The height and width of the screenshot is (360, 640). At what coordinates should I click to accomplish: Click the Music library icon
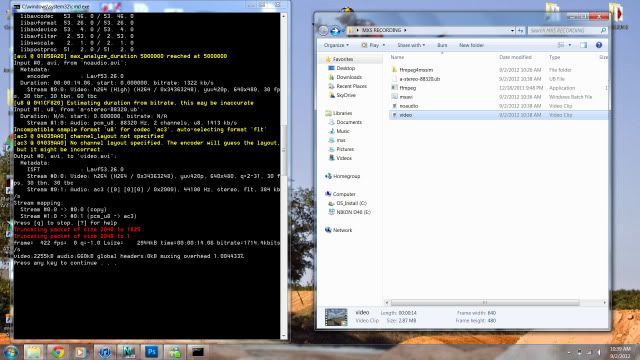[x=331, y=131]
